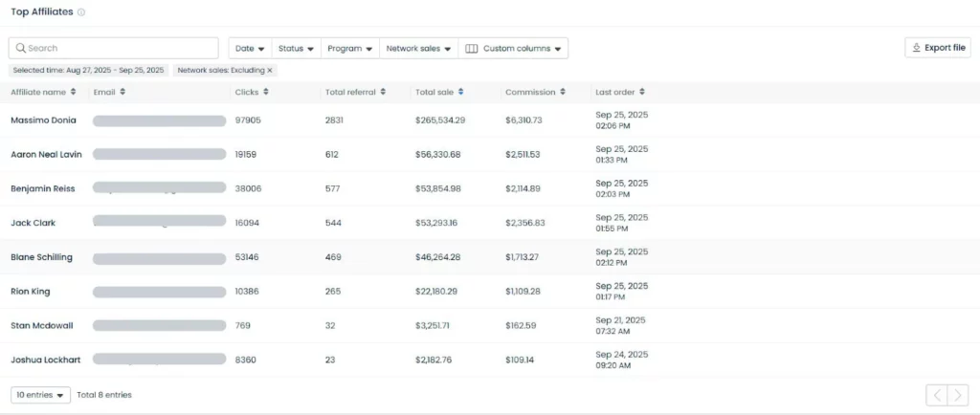Open the Network sales dropdown
The width and height of the screenshot is (980, 415).
click(x=418, y=48)
